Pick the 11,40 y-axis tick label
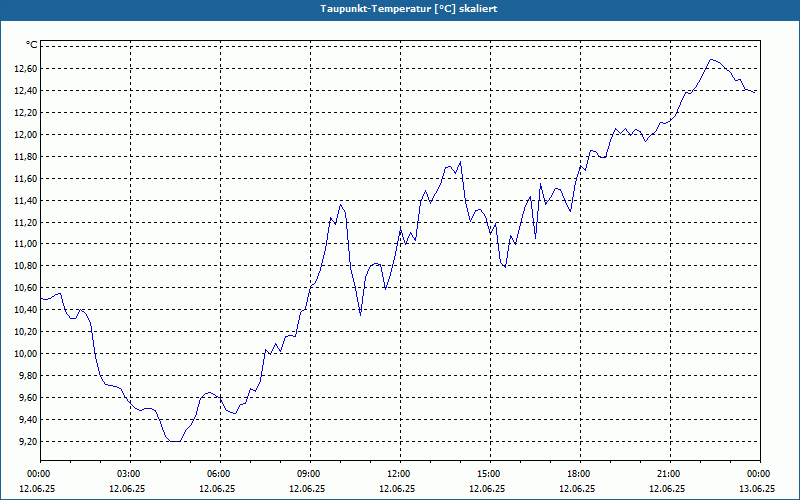Screen dimensions: 800x500 point(28,200)
